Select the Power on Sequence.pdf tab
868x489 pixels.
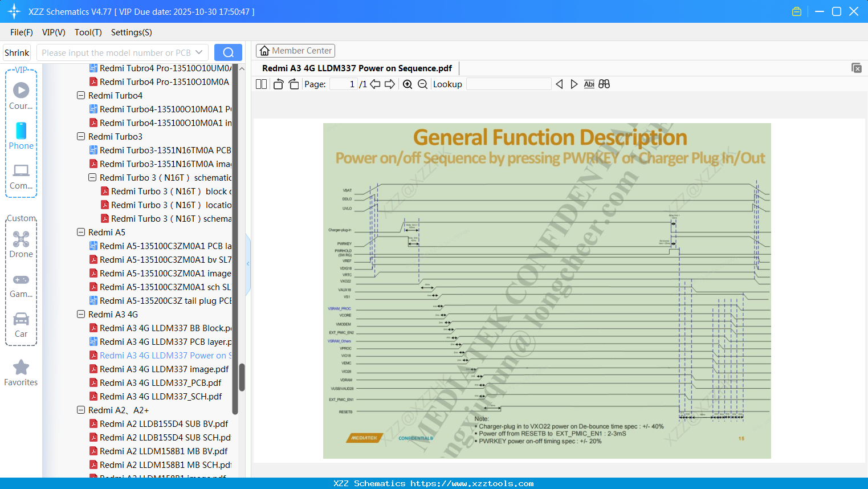point(357,68)
